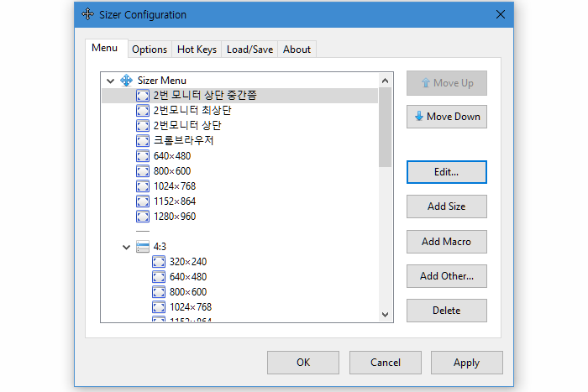Click size icon beside top-level 800×600
Viewport: 588px width, 392px height.
pos(143,171)
